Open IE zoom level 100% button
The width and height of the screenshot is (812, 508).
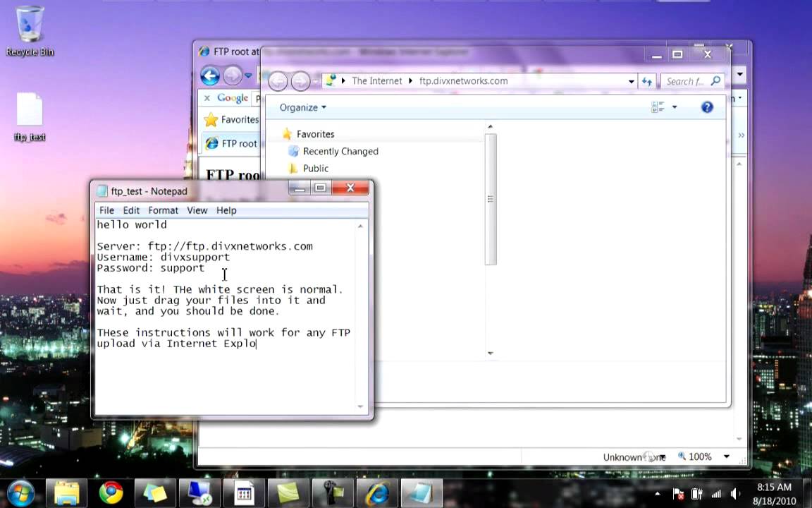[x=695, y=456]
